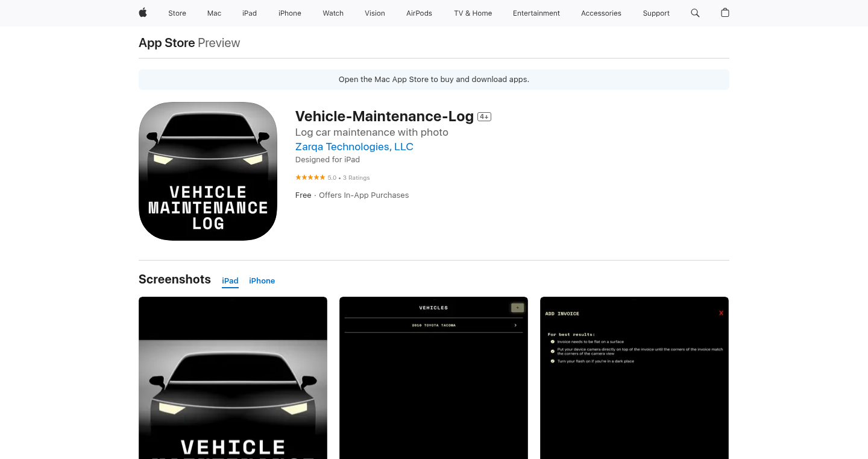Open the Store menu

tap(177, 13)
